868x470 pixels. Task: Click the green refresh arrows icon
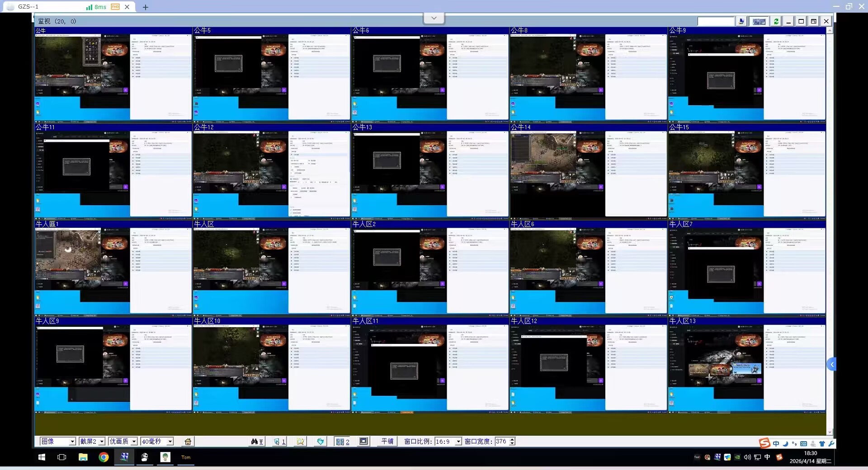point(776,21)
